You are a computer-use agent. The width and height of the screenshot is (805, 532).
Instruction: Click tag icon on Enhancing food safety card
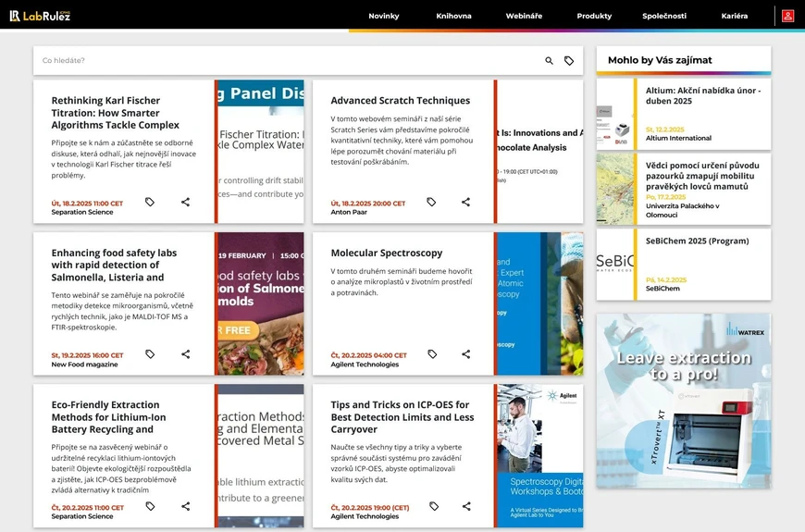pyautogui.click(x=149, y=353)
